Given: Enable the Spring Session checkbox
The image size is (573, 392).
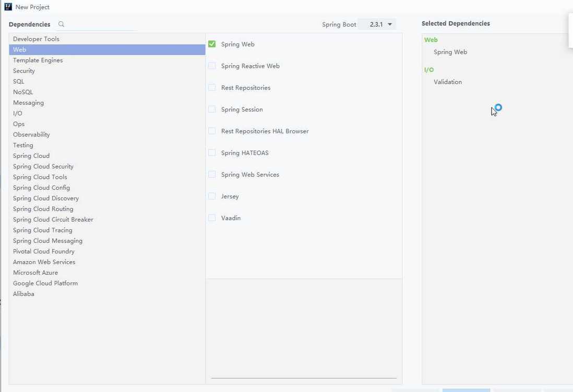Looking at the screenshot, I should [x=212, y=109].
